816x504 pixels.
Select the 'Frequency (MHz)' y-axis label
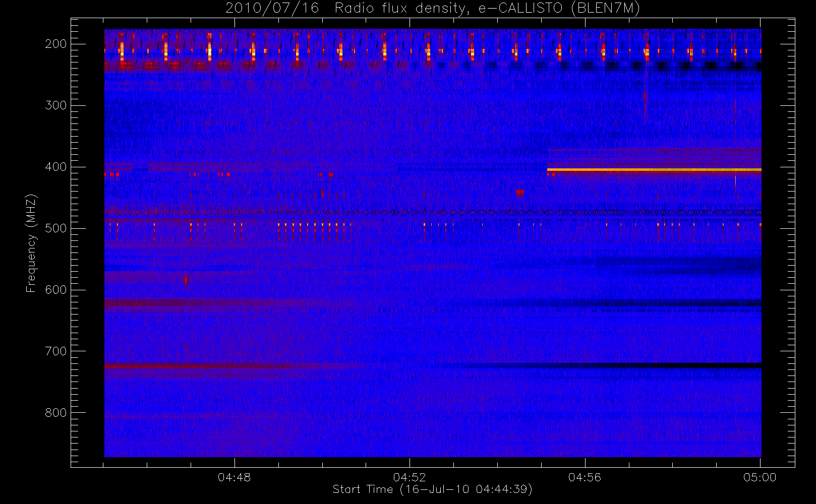pos(31,243)
